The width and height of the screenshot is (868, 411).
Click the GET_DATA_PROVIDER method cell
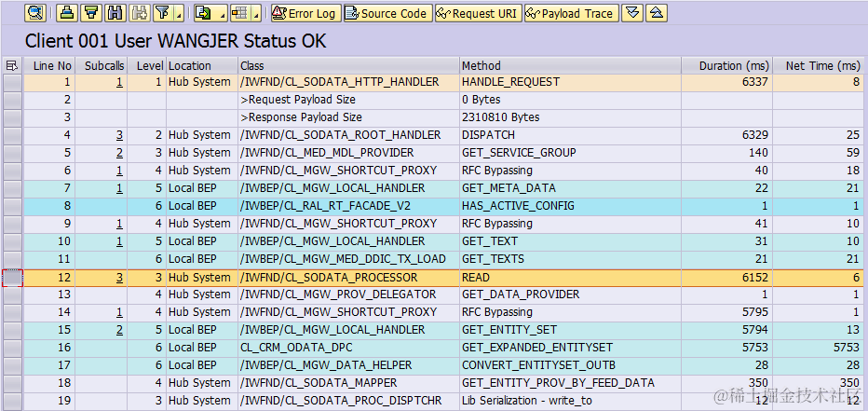[570, 295]
